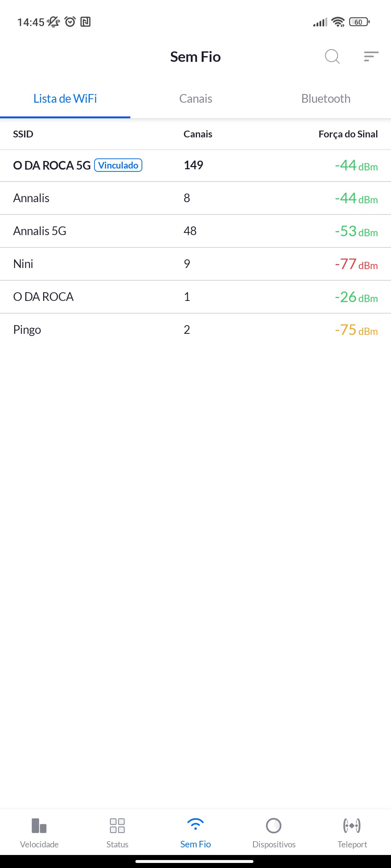Select the Annalis network row
Viewport: 391px width, 868px height.
click(31, 198)
